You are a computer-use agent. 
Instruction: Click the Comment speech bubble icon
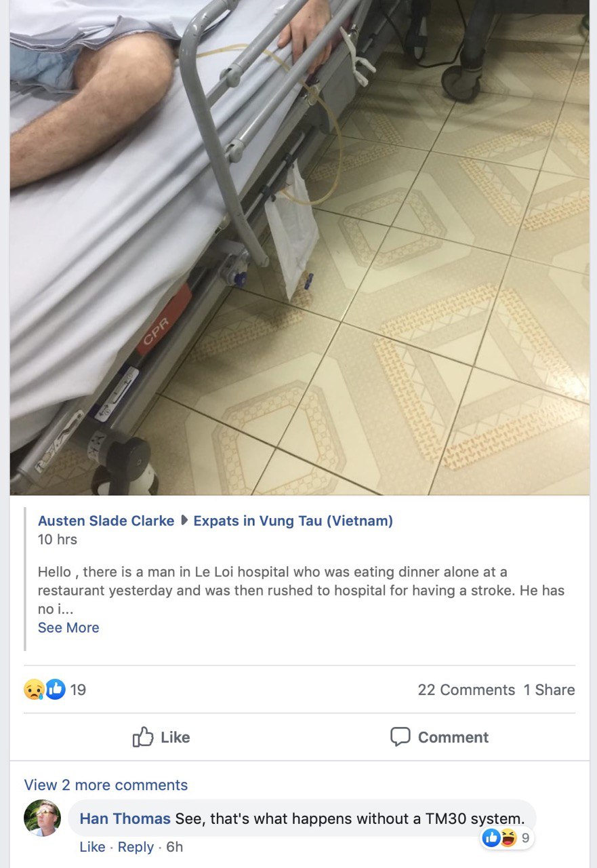click(400, 737)
